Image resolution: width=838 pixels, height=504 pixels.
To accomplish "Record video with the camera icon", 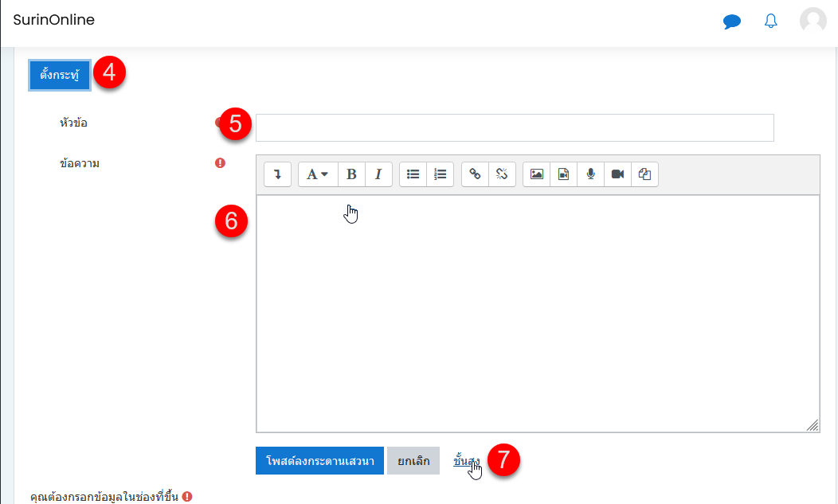I will point(617,174).
